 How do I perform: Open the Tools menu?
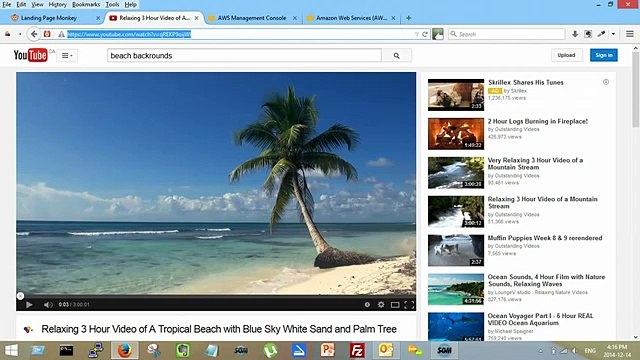click(x=112, y=4)
